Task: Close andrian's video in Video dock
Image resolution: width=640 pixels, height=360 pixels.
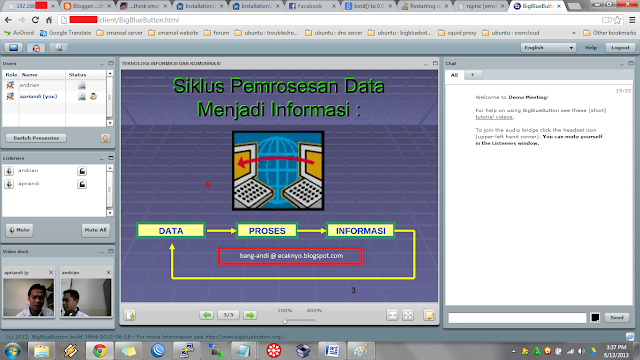Action: point(109,272)
